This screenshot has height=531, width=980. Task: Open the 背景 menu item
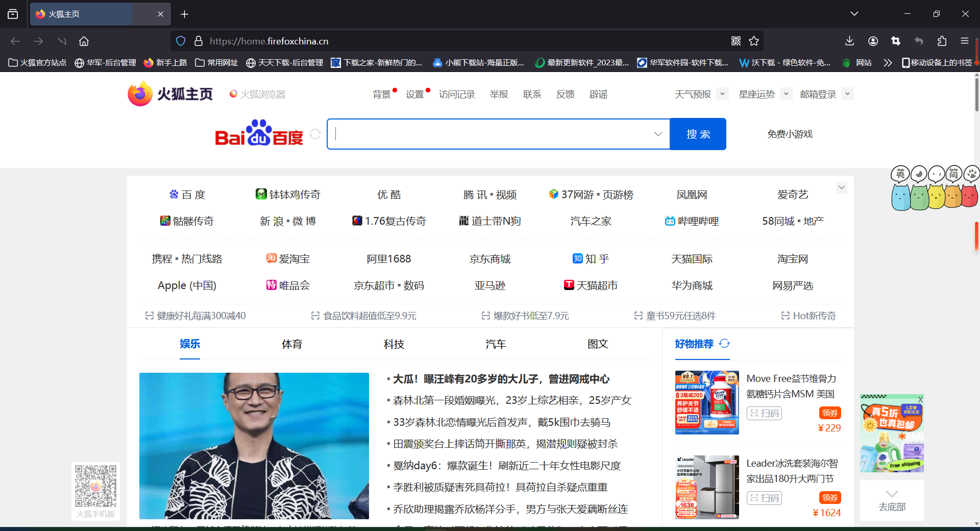tap(381, 94)
